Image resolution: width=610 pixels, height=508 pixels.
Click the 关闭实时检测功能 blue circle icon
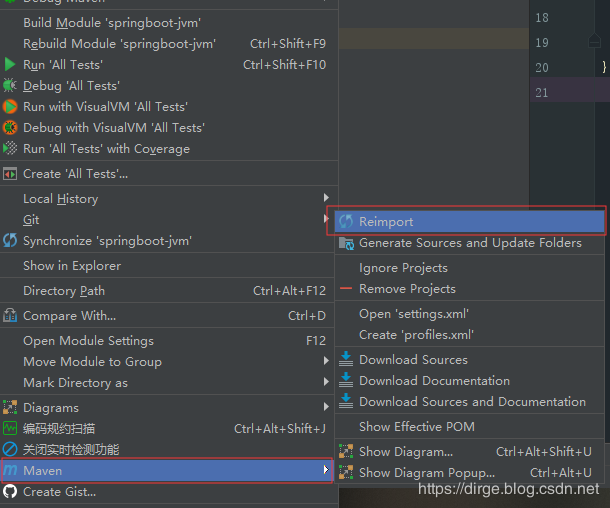coord(10,449)
